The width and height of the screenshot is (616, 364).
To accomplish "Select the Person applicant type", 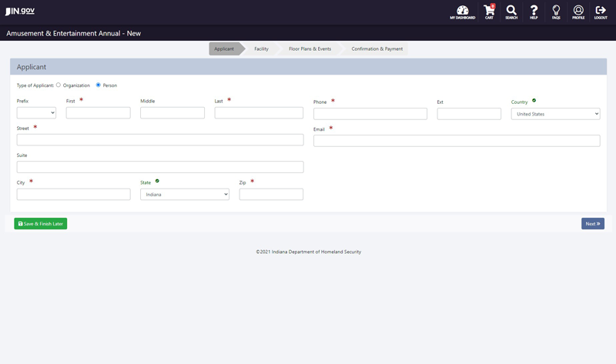I will [x=99, y=85].
